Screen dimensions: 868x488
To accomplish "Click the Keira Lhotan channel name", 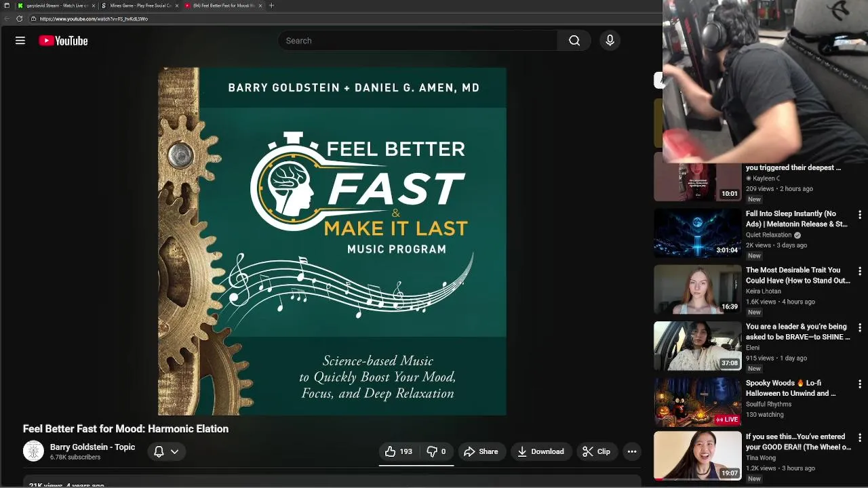I will click(x=764, y=291).
